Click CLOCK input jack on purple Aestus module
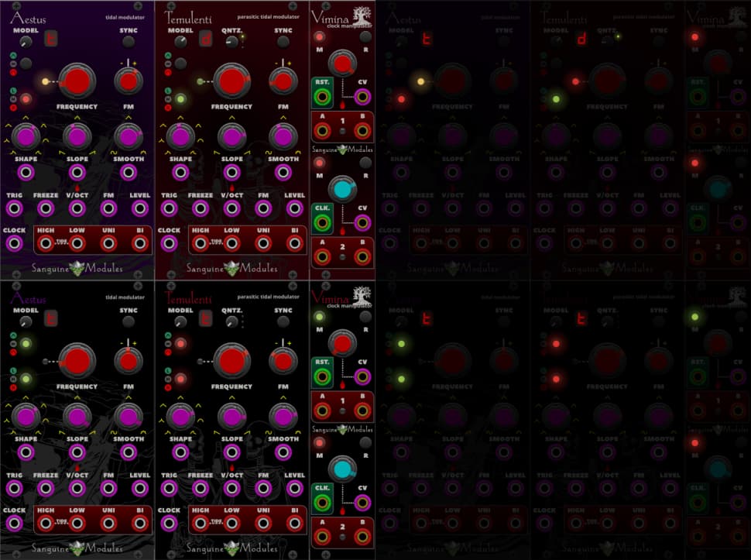This screenshot has width=751, height=560. coord(15,243)
